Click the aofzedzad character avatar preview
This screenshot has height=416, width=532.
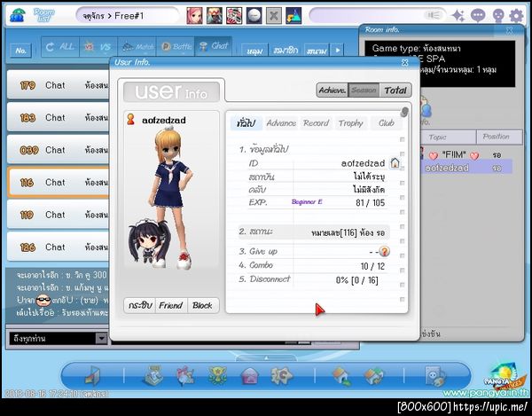click(172, 199)
